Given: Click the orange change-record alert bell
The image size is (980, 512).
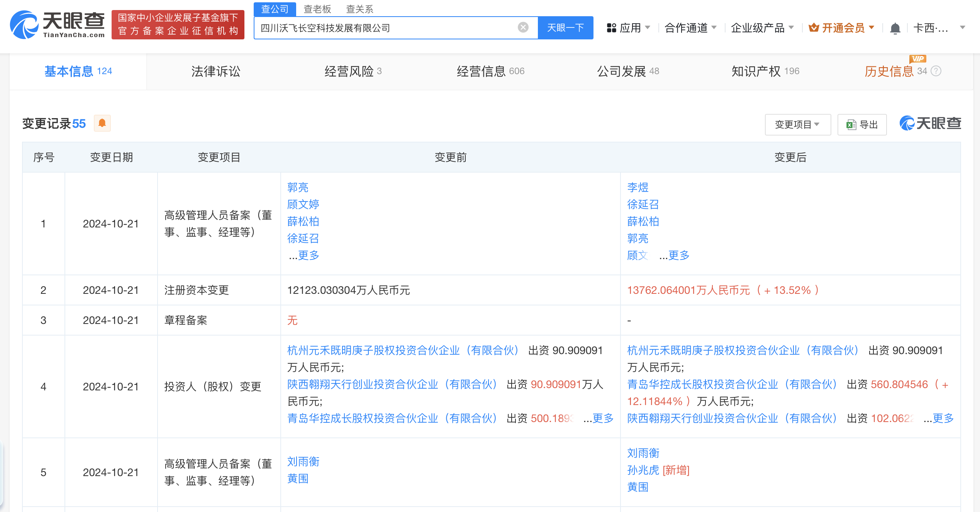Looking at the screenshot, I should point(102,123).
